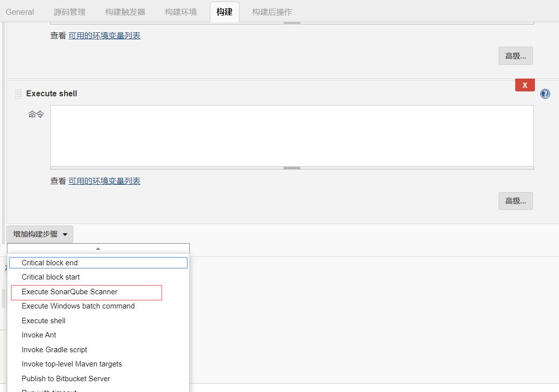Remove the Execute shell step with red X
Viewport: 559px width, 392px height.
525,84
